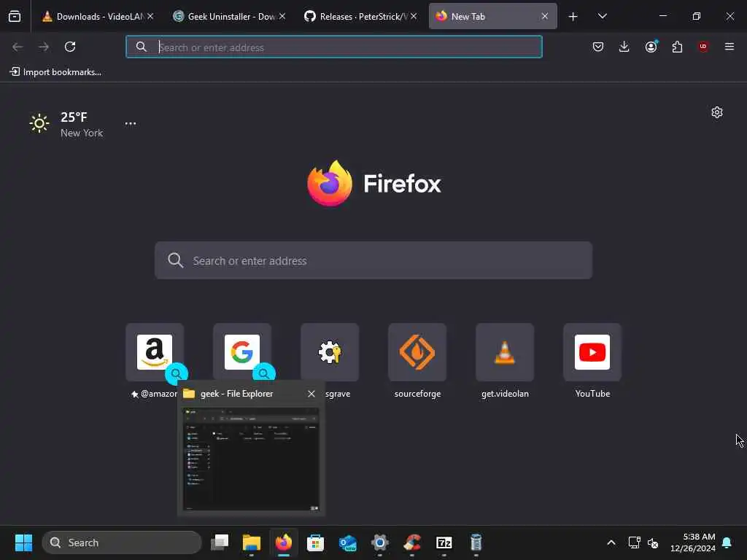Open the YouTube shortcut tile

point(592,352)
